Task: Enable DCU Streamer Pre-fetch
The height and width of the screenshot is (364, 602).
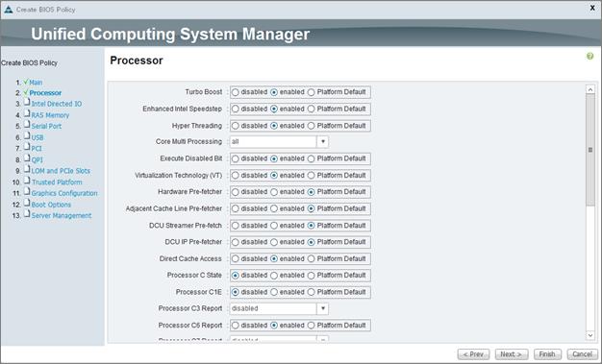Action: 274,226
